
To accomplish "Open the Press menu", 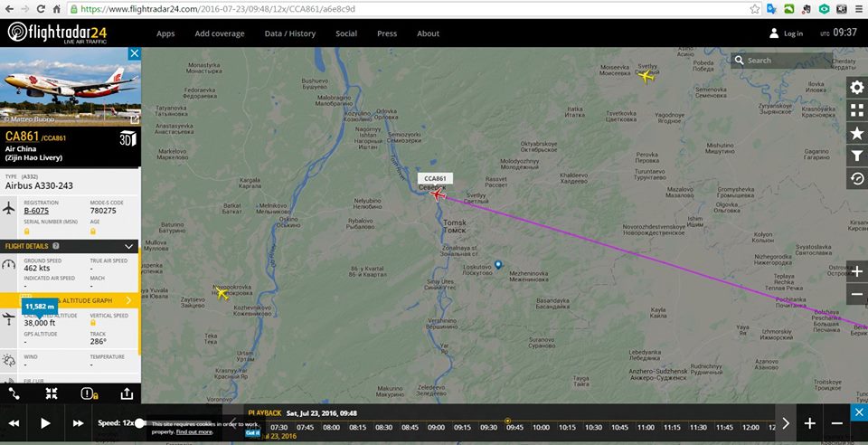I will click(x=387, y=33).
